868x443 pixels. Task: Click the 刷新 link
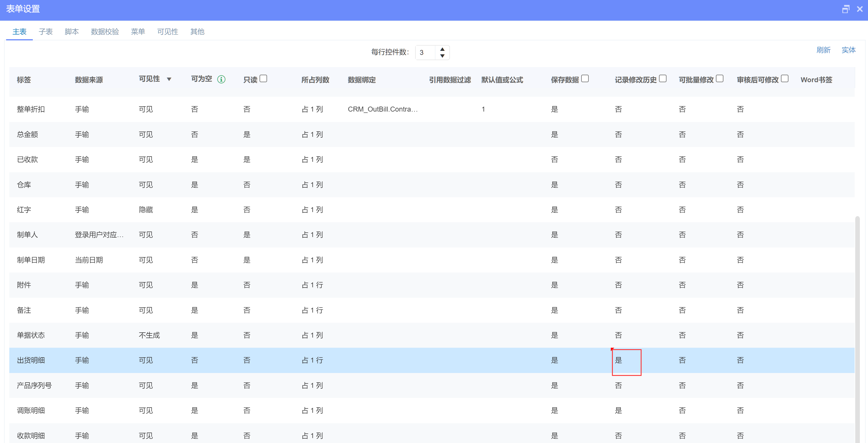pos(824,50)
